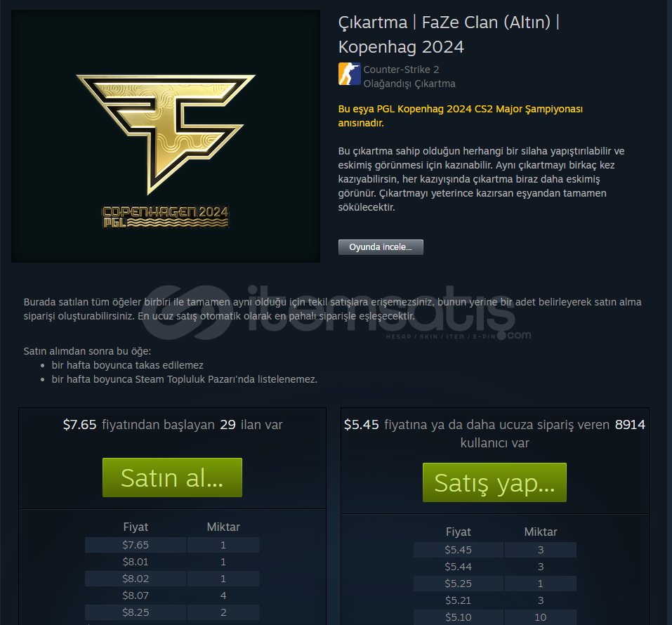Click the 'Olağandışı Çıkartma' item type text
The height and width of the screenshot is (625, 672).
click(x=409, y=84)
